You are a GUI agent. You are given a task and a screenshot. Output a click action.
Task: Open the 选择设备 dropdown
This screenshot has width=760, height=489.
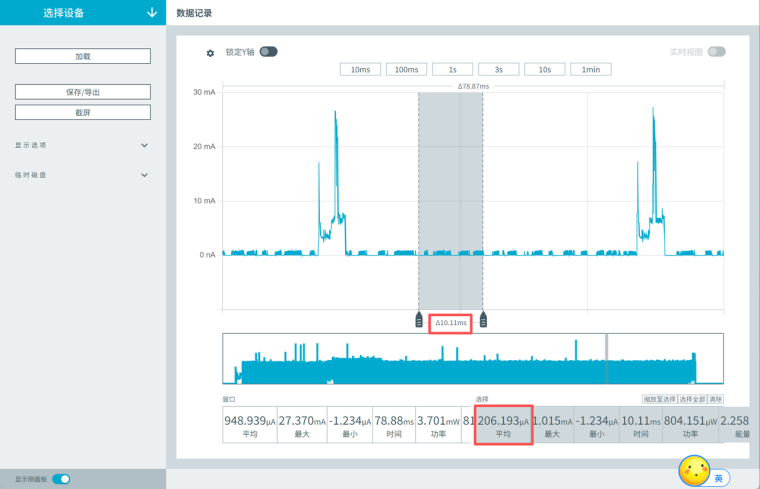point(83,13)
